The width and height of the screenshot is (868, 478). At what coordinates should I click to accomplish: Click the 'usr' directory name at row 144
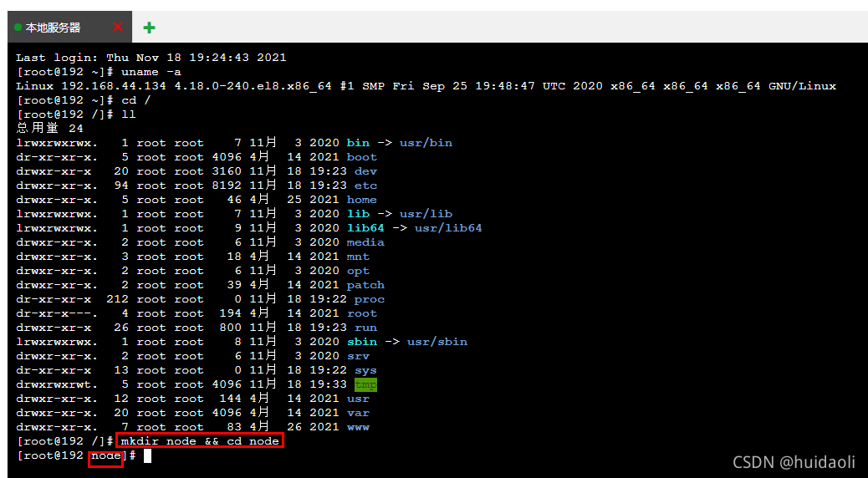pos(358,399)
